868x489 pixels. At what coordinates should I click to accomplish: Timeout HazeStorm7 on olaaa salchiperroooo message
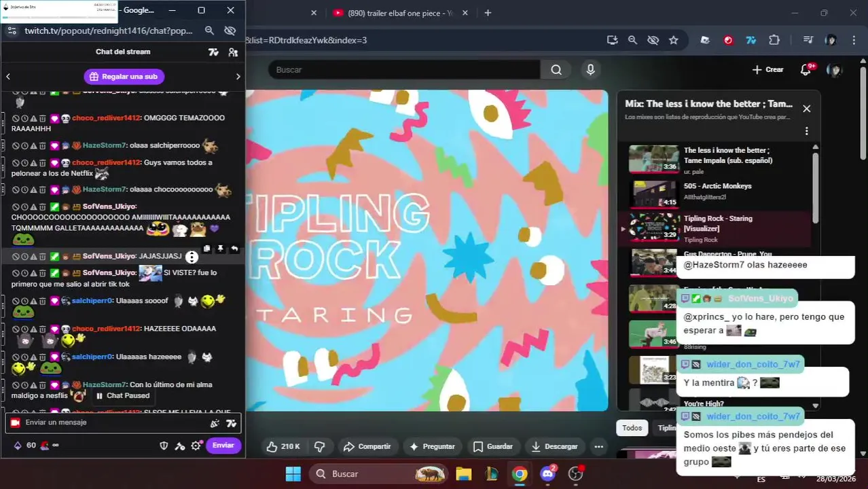click(24, 145)
